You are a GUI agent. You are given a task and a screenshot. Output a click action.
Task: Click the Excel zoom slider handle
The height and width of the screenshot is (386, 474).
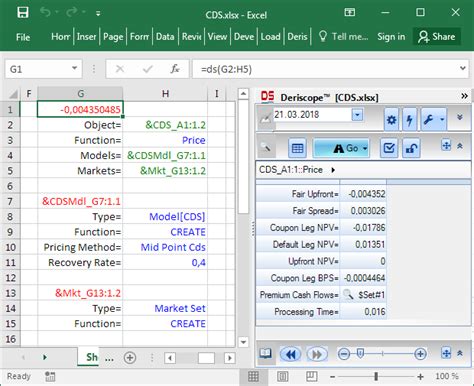pos(376,377)
